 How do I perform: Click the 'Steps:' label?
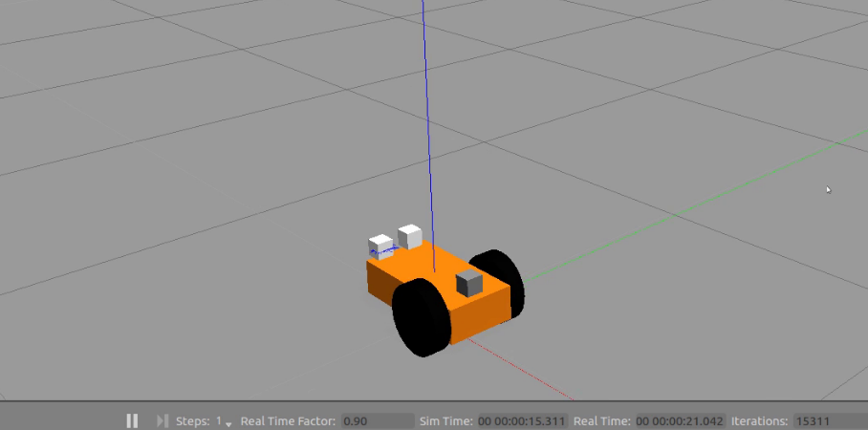pos(193,421)
